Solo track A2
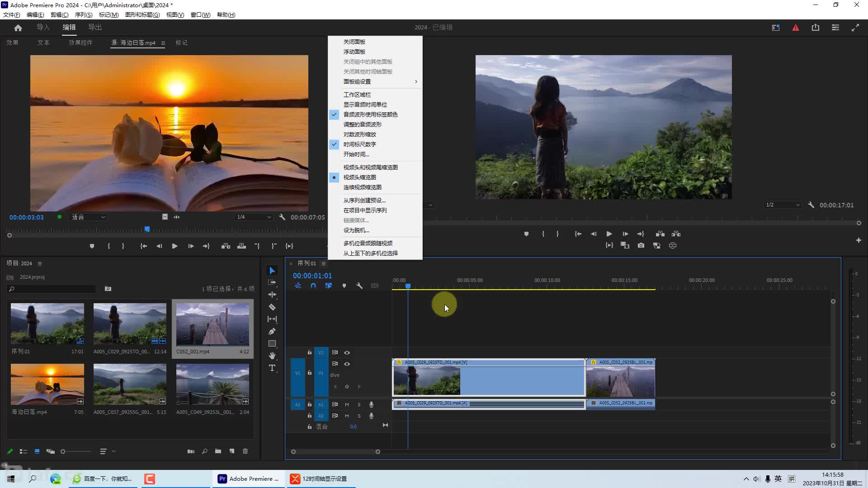 click(359, 416)
